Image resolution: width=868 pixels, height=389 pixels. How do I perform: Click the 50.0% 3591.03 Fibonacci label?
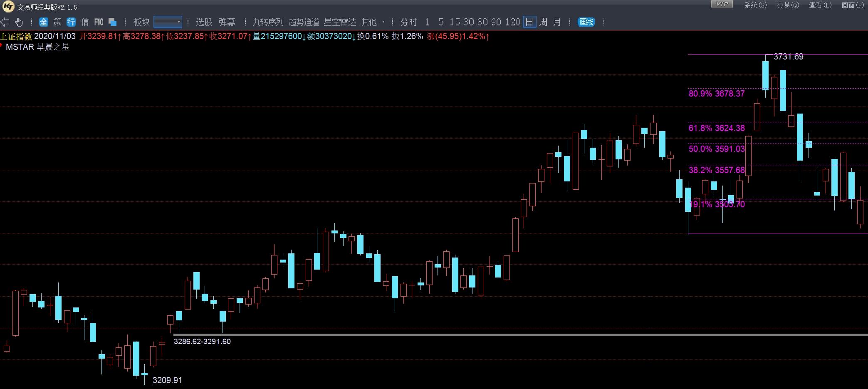[717, 149]
